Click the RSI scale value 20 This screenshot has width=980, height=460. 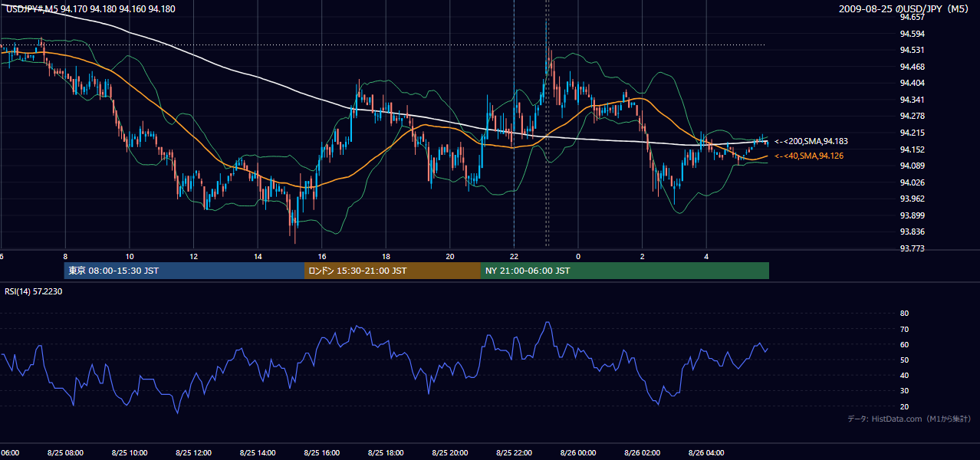pos(904,406)
